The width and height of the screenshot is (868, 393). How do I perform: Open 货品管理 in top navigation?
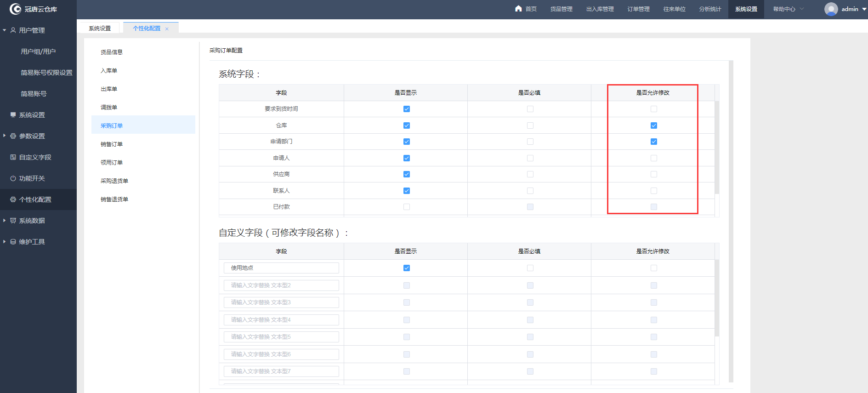tap(562, 9)
